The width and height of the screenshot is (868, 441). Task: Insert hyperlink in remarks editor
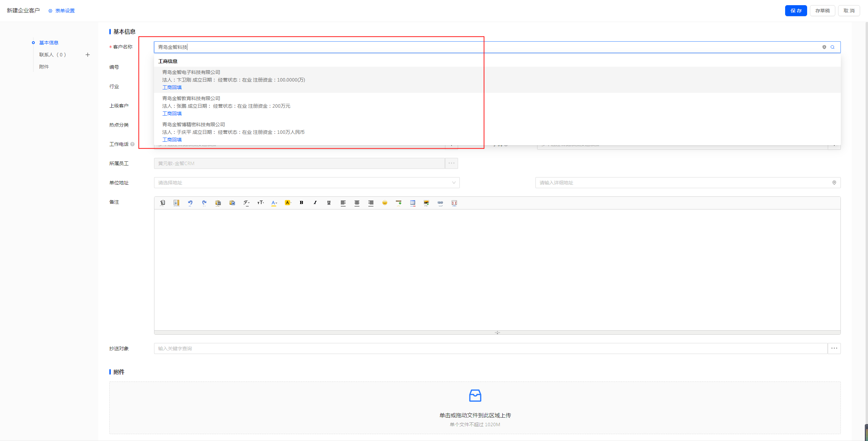[x=440, y=203]
